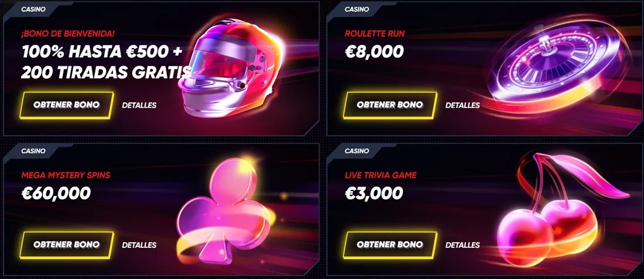Click Obtener Bono for Live Trivia Game
This screenshot has width=644, height=279.
pos(390,245)
